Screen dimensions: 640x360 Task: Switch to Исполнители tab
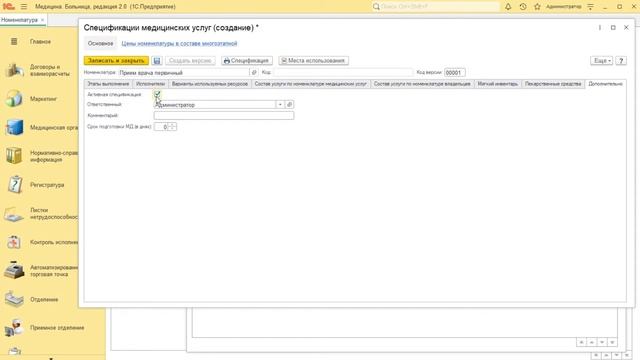click(150, 84)
